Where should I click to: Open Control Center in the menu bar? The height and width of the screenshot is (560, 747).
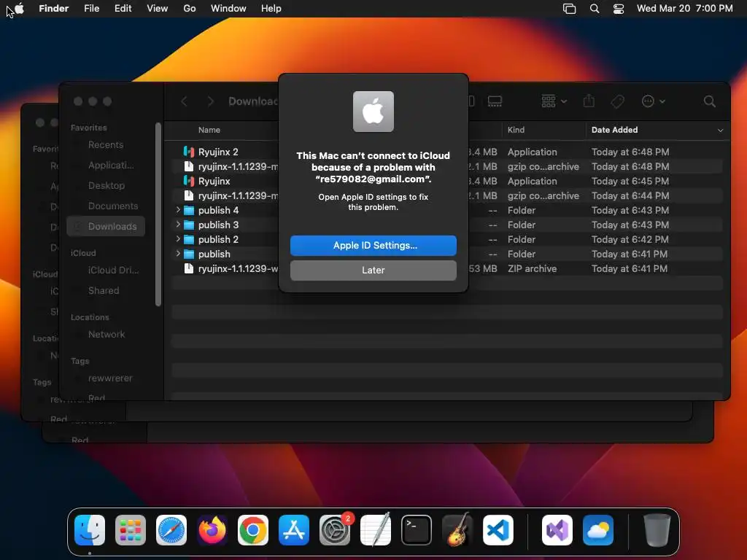pyautogui.click(x=619, y=9)
